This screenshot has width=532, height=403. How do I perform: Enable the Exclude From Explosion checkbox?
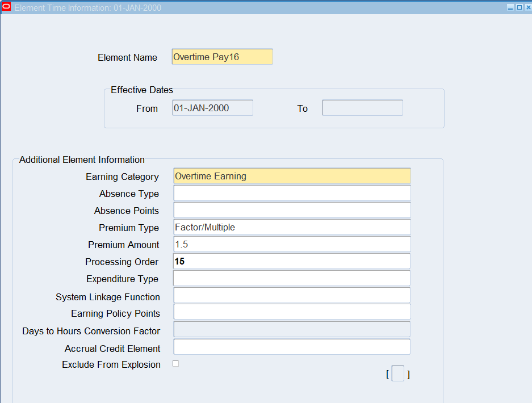pos(175,364)
